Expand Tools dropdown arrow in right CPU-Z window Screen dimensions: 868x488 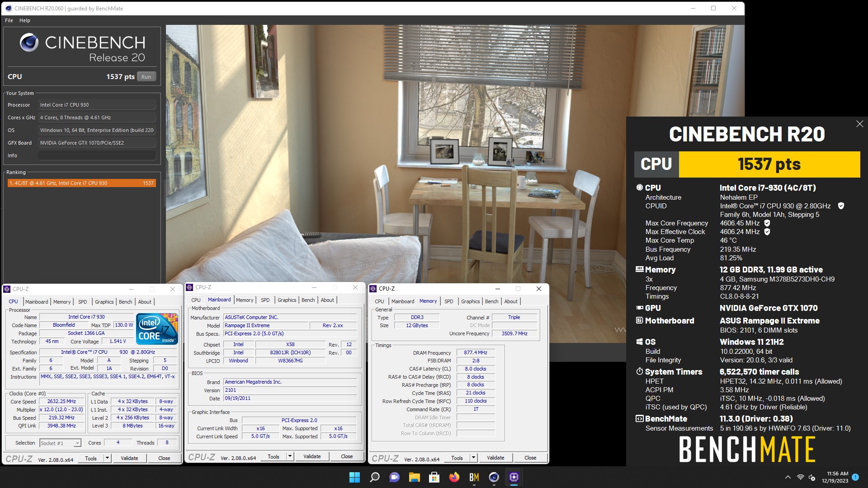pyautogui.click(x=474, y=458)
